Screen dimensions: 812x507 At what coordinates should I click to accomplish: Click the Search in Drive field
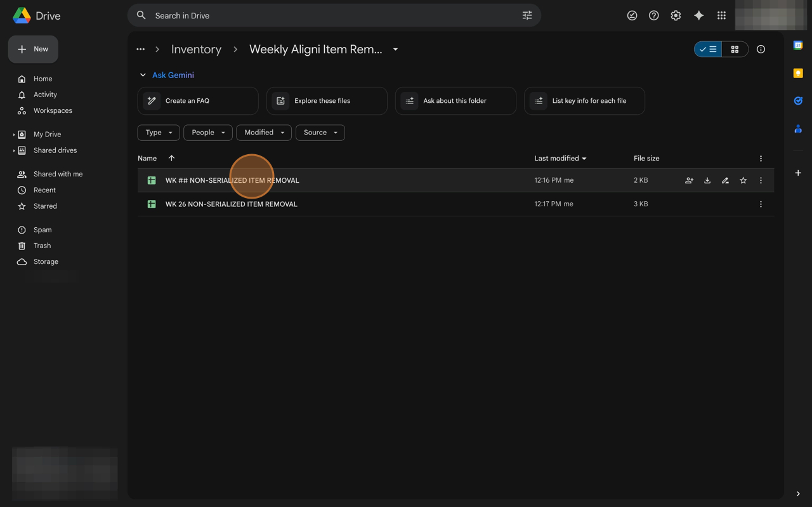pos(330,16)
